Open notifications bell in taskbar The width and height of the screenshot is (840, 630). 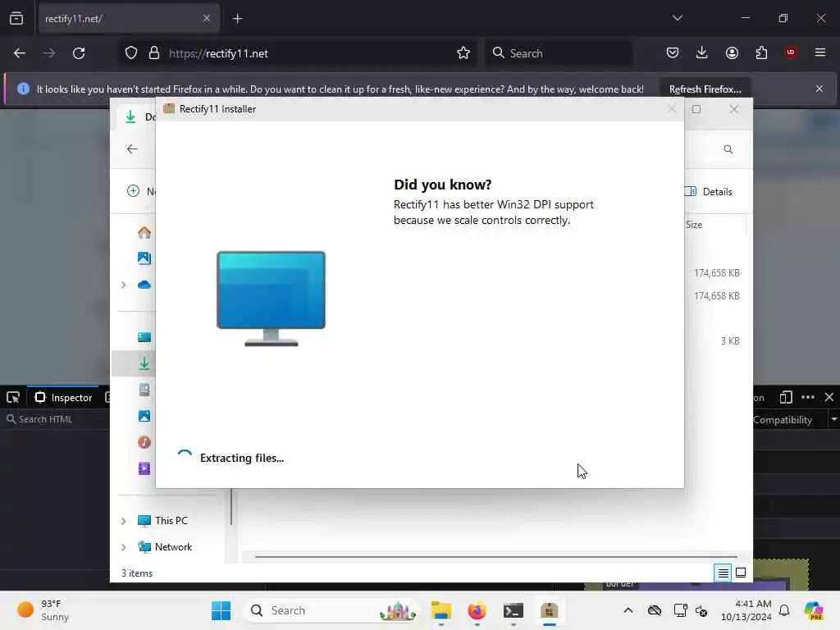[784, 610]
